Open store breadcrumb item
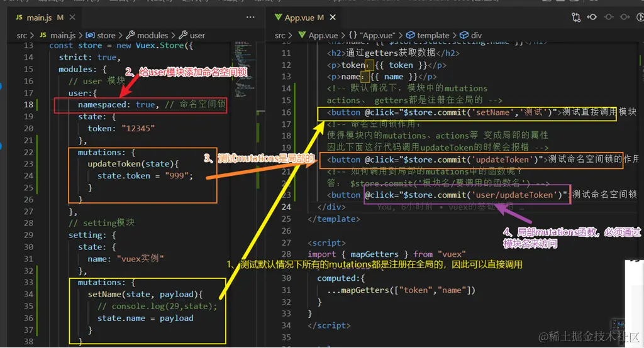Screen dimensions: 644x348 (x=106, y=36)
